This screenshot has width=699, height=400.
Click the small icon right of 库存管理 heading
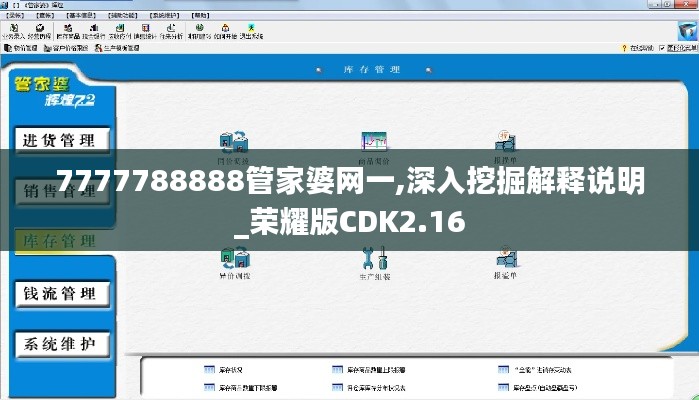428,70
